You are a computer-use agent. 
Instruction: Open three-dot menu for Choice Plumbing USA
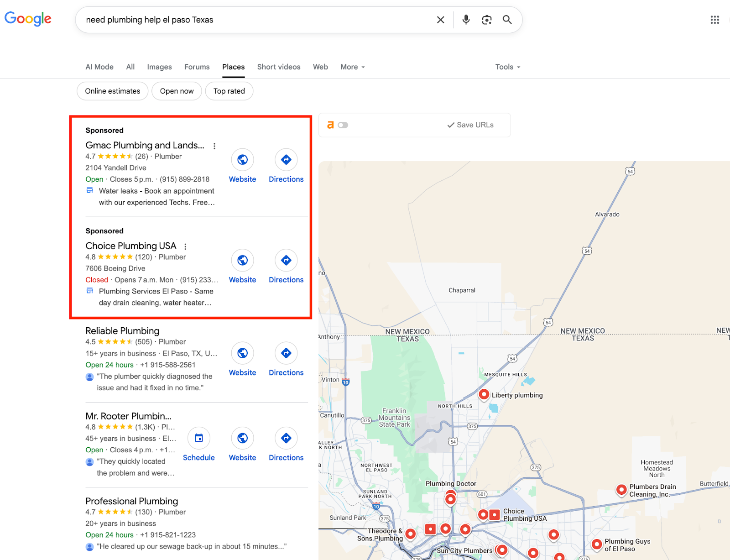[x=185, y=246]
